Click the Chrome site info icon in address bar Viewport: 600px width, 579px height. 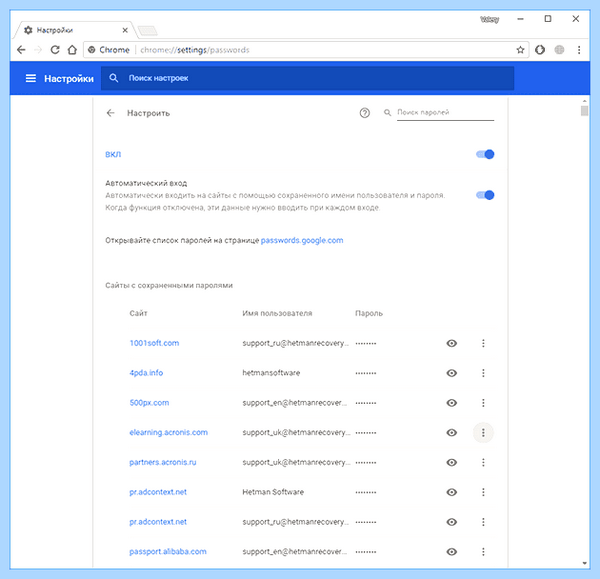click(92, 50)
